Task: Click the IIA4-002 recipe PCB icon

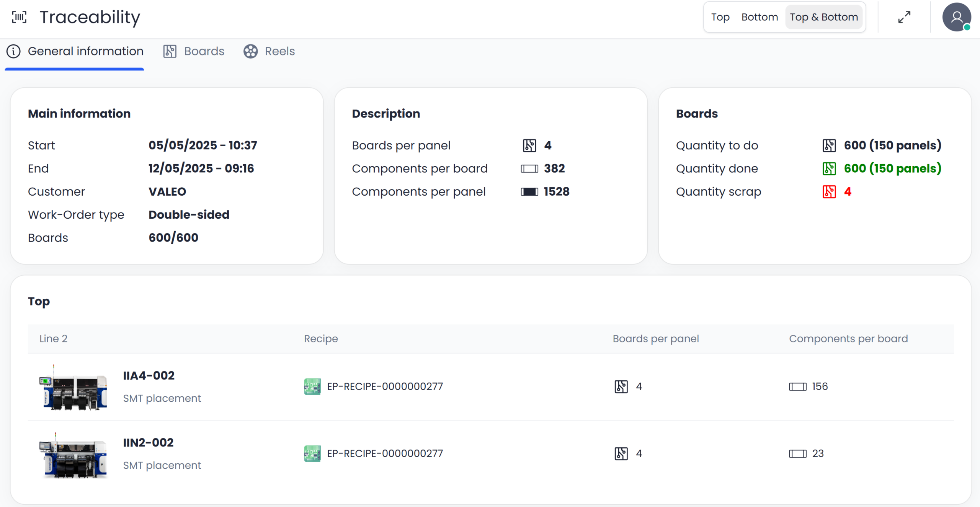Action: point(312,386)
